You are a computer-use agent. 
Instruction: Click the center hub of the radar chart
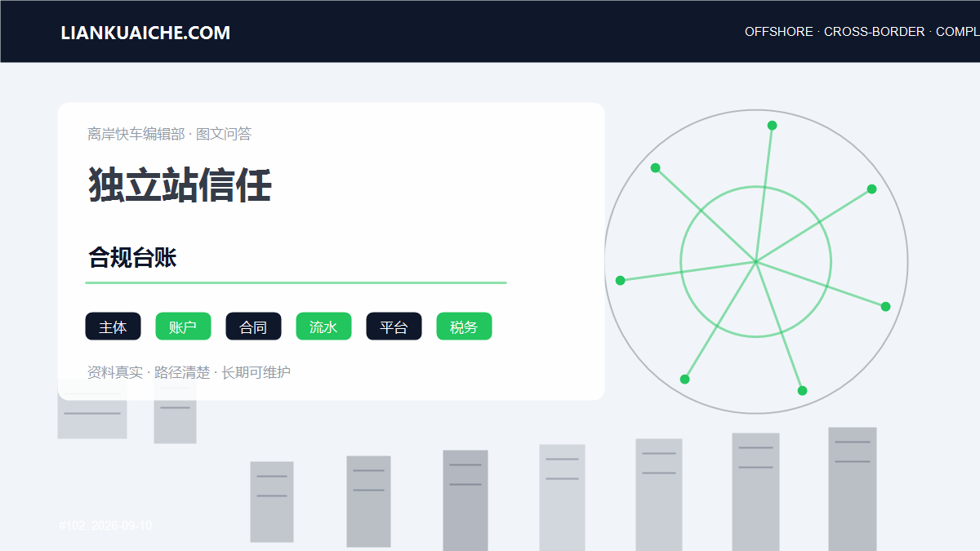tap(756, 262)
